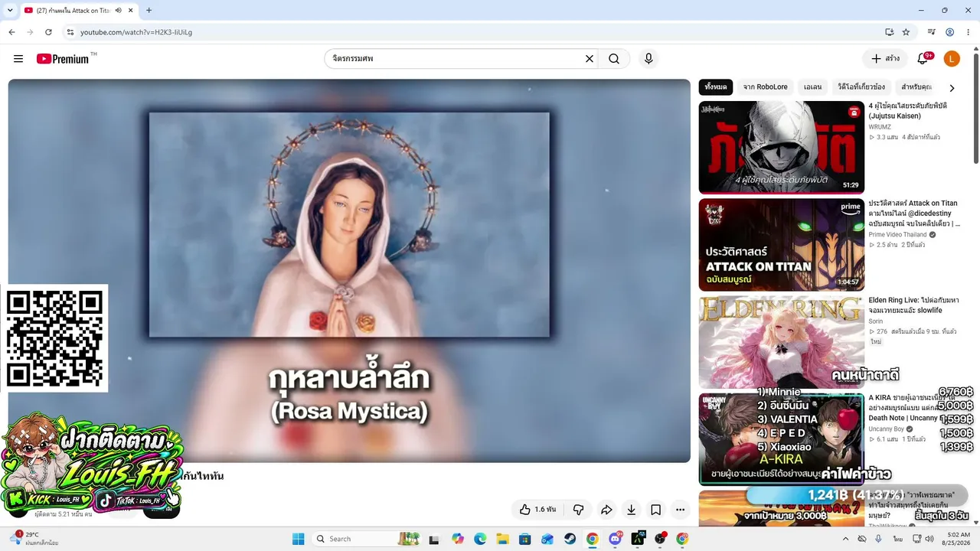The image size is (980, 551).
Task: Open Chrome's three-dot menu
Action: (969, 32)
